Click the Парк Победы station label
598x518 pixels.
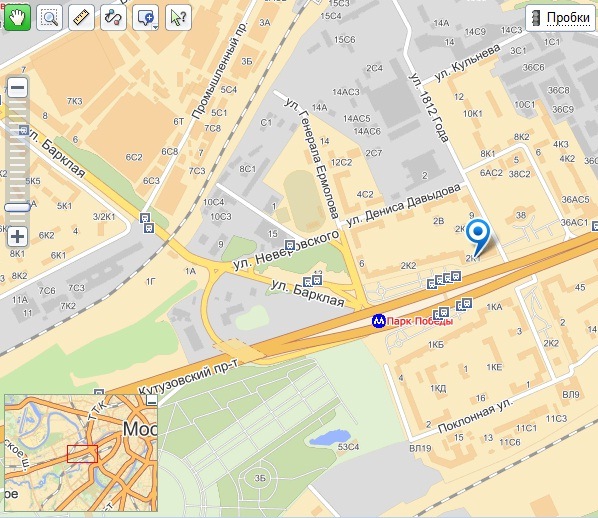[x=420, y=321]
